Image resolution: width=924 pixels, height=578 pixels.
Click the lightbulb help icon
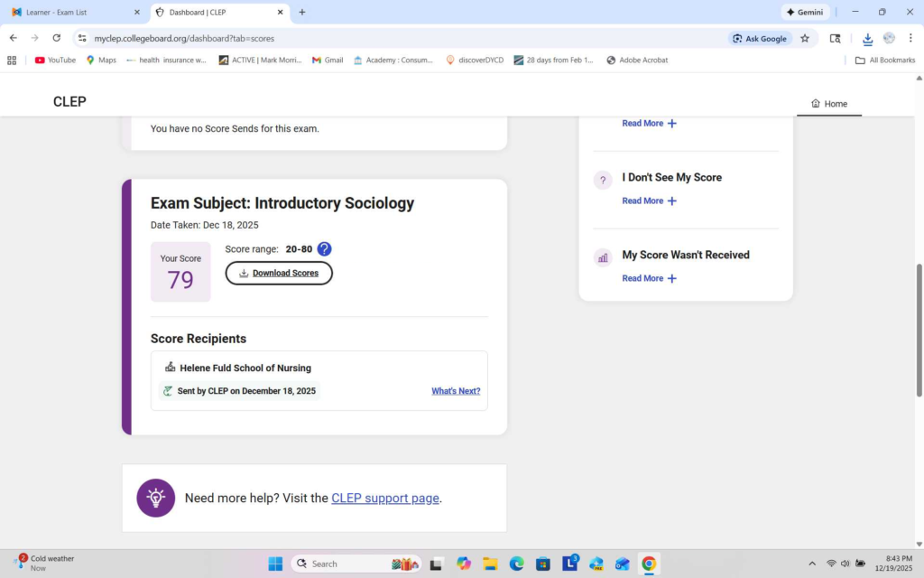156,498
